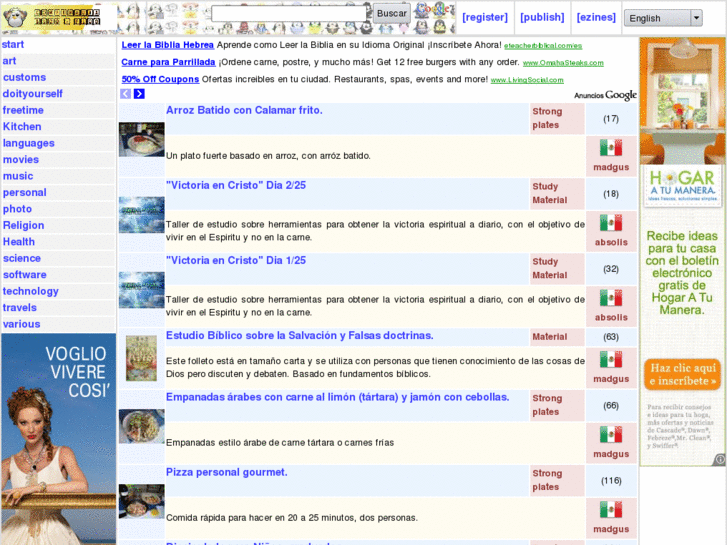Select Health category in sidebar
Image resolution: width=727 pixels, height=545 pixels.
tap(19, 242)
